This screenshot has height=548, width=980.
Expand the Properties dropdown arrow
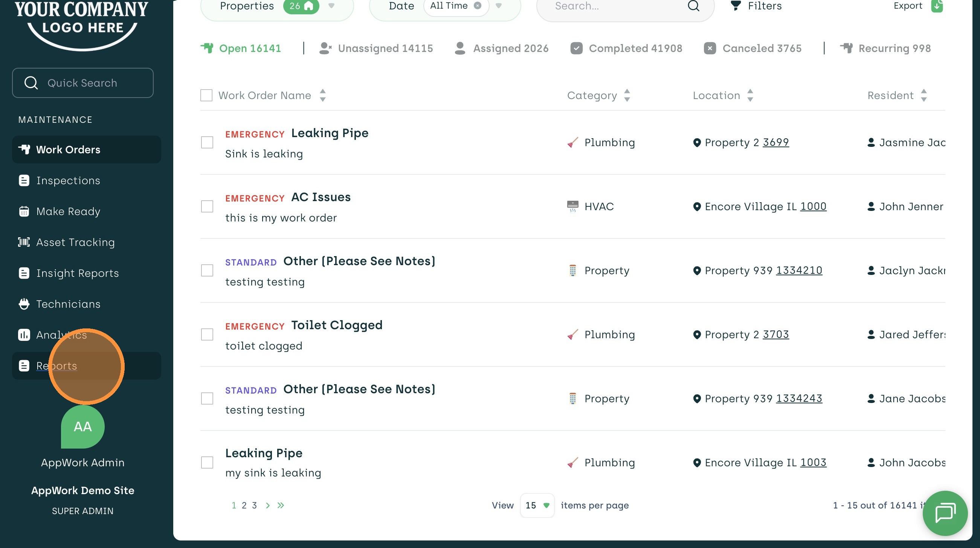pyautogui.click(x=331, y=6)
